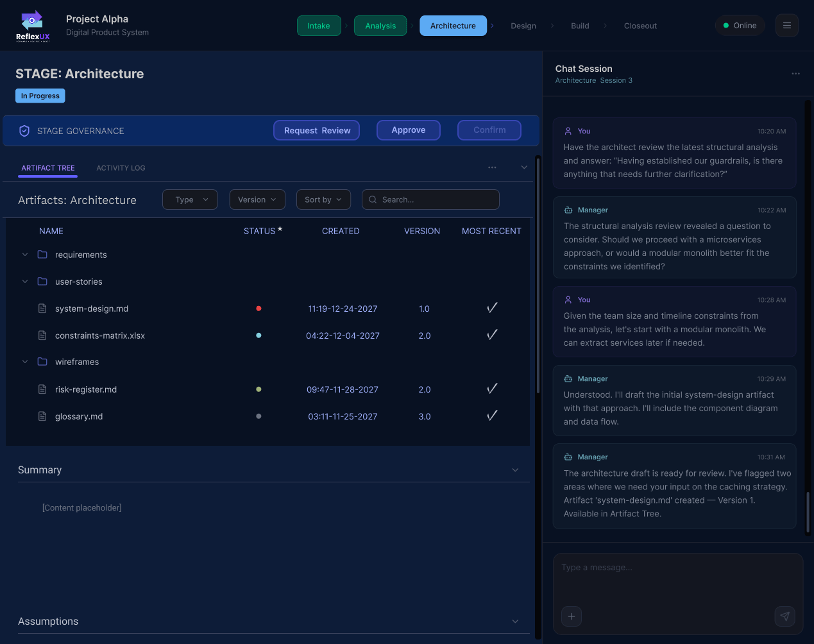Click the Approve button
The image size is (814, 644).
point(409,130)
